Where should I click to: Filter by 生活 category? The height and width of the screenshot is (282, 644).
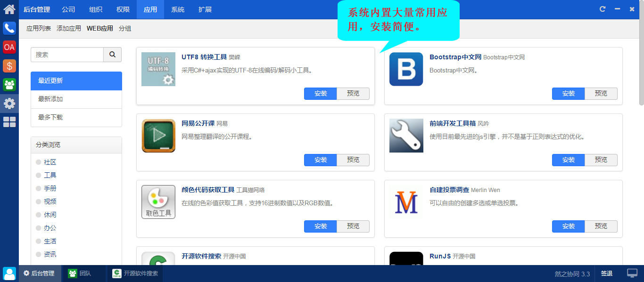pyautogui.click(x=50, y=241)
